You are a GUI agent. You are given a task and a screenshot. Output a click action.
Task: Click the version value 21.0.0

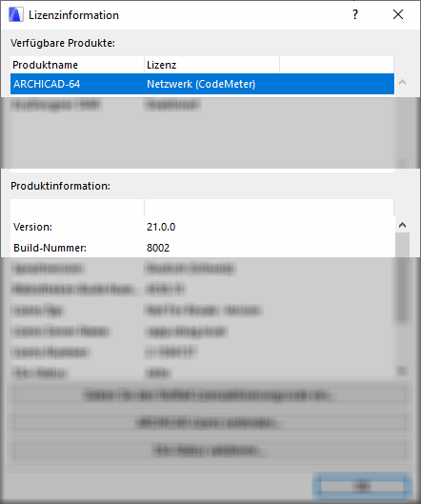pyautogui.click(x=161, y=227)
